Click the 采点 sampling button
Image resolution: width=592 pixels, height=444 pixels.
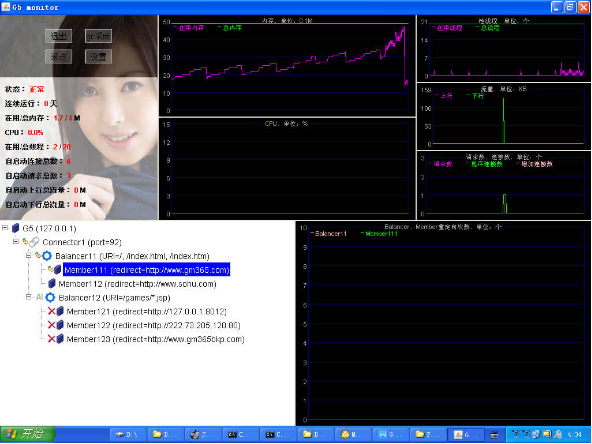[x=59, y=57]
